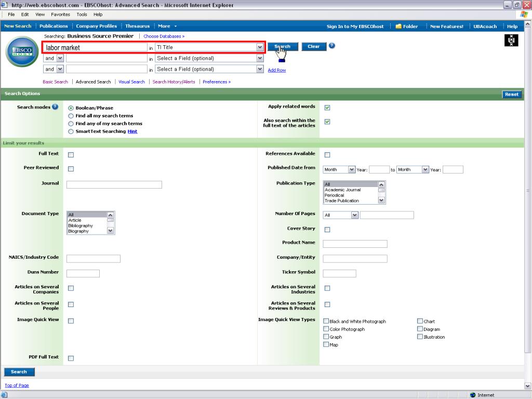Click the EBSCOhost logo
This screenshot has width=532, height=399.
[22, 51]
